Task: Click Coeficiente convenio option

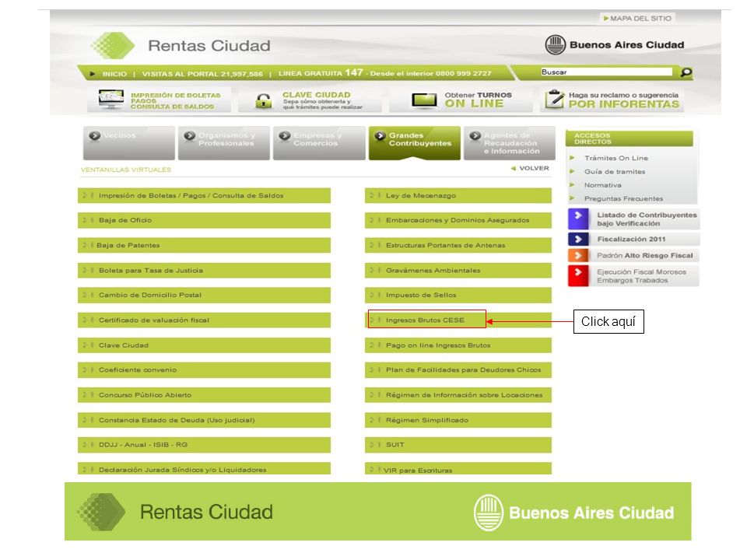Action: point(204,370)
